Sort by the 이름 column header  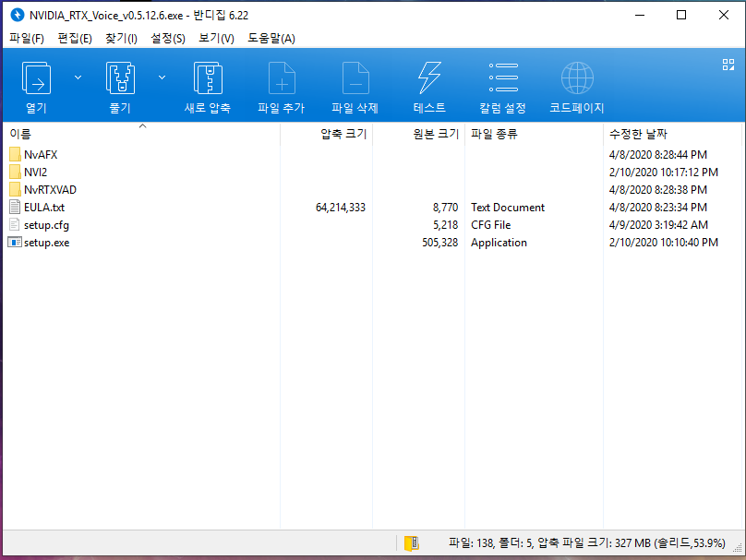[x=142, y=134]
